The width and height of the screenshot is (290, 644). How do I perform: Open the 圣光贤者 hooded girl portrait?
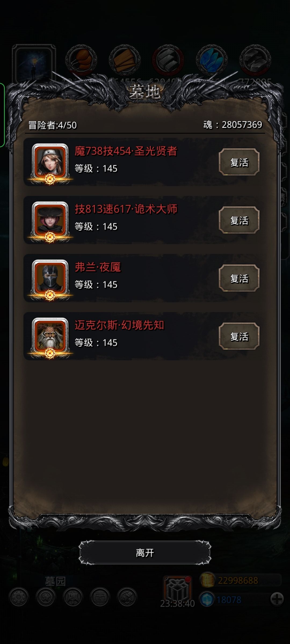pyautogui.click(x=50, y=162)
